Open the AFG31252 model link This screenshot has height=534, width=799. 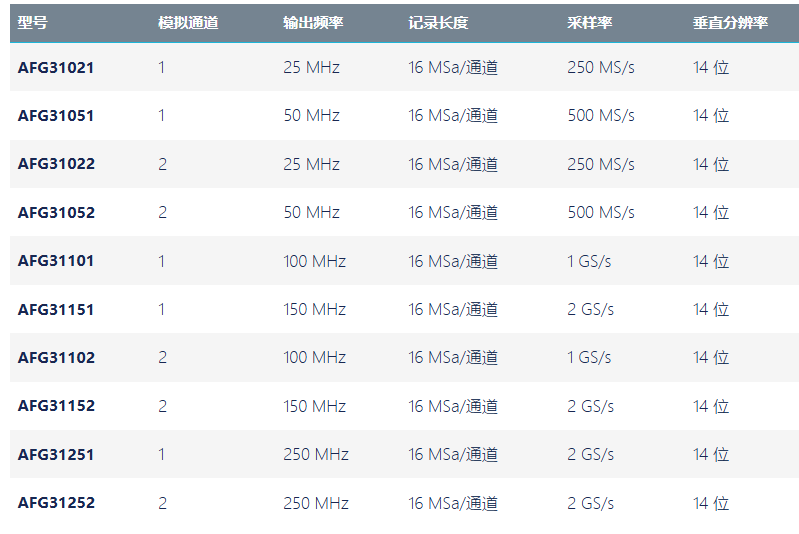click(x=56, y=503)
